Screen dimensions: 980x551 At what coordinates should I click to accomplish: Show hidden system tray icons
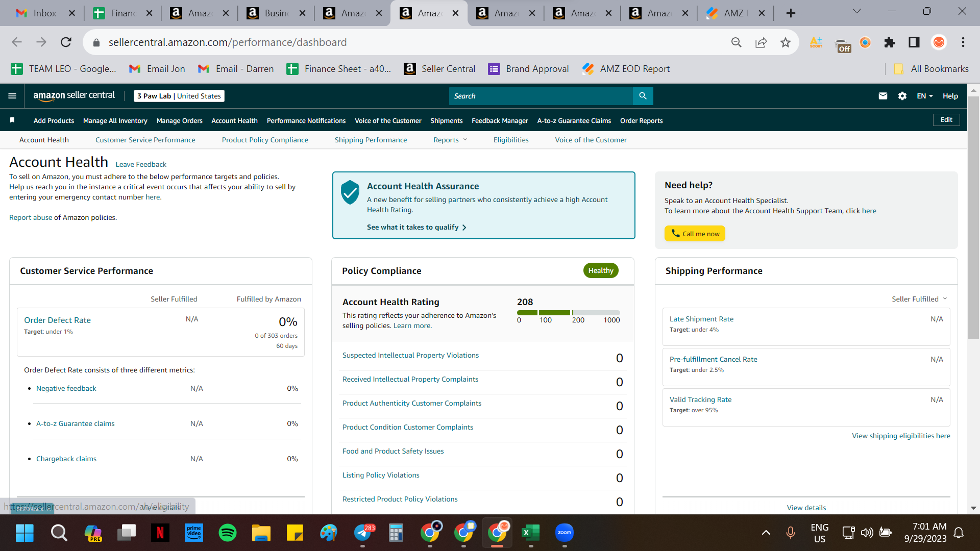(766, 533)
